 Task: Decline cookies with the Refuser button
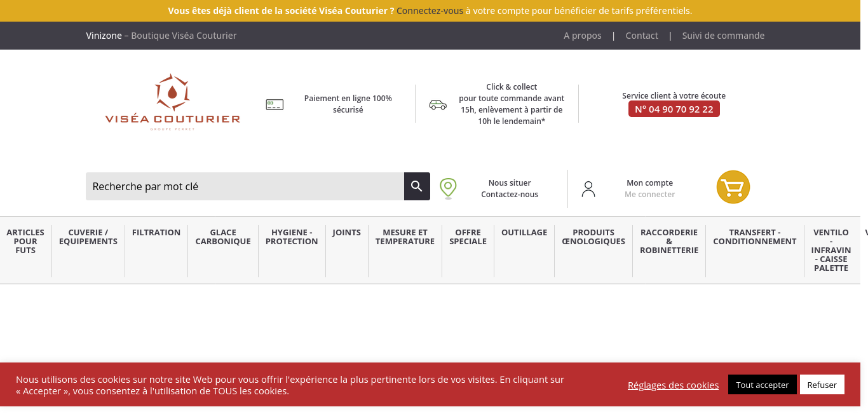tap(822, 385)
